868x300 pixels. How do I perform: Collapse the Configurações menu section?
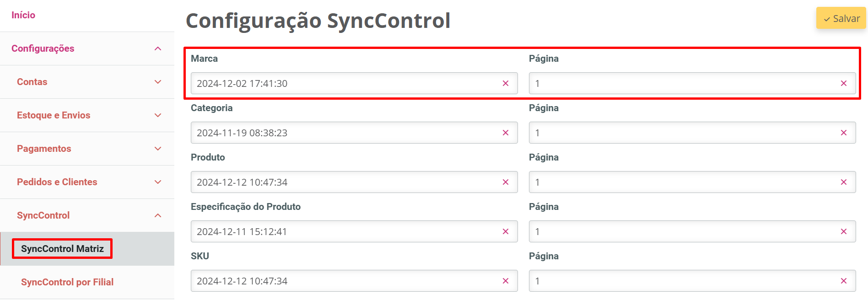click(158, 48)
